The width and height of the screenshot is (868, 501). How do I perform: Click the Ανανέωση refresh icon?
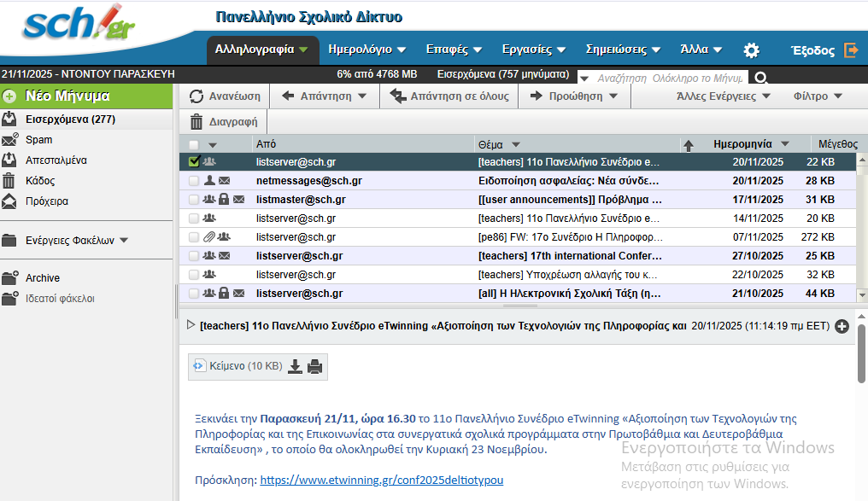196,96
